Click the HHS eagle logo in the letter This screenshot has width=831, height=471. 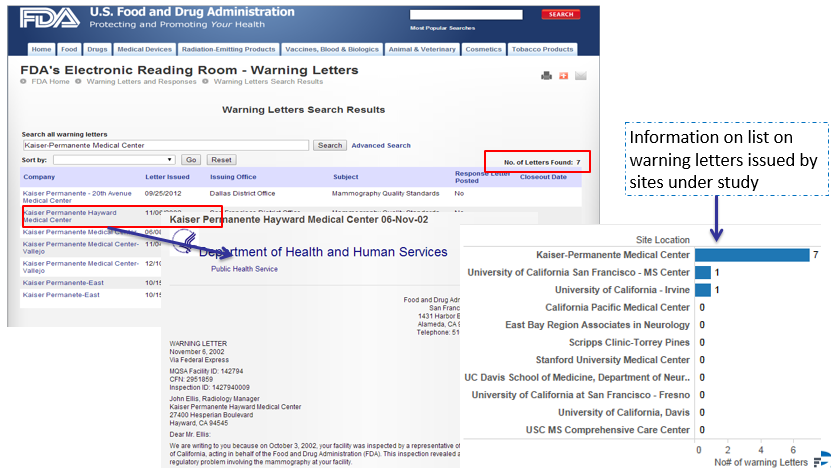pyautogui.click(x=184, y=242)
